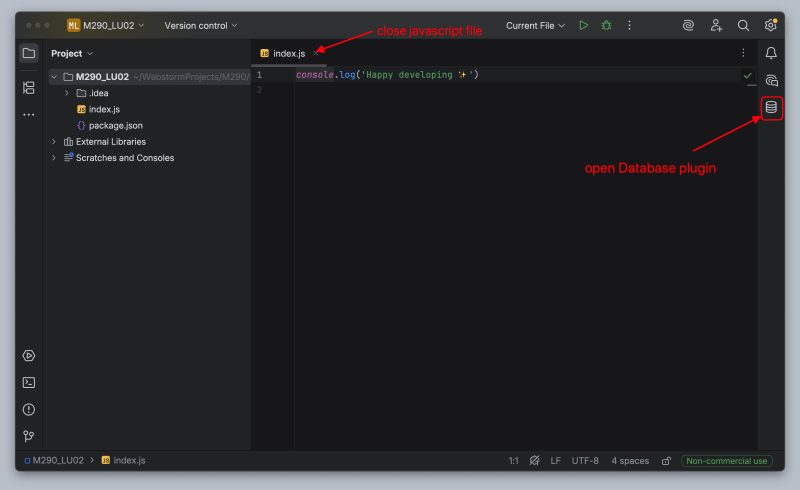Open editor tab options menu

click(x=743, y=53)
